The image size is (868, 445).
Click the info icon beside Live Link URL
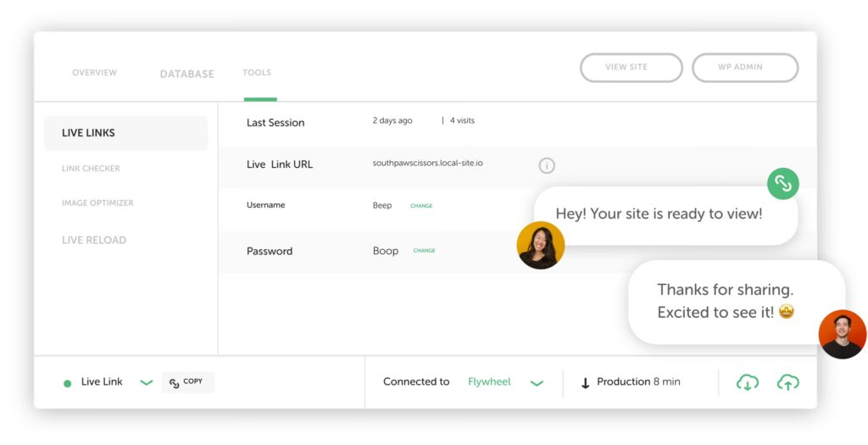pyautogui.click(x=547, y=165)
